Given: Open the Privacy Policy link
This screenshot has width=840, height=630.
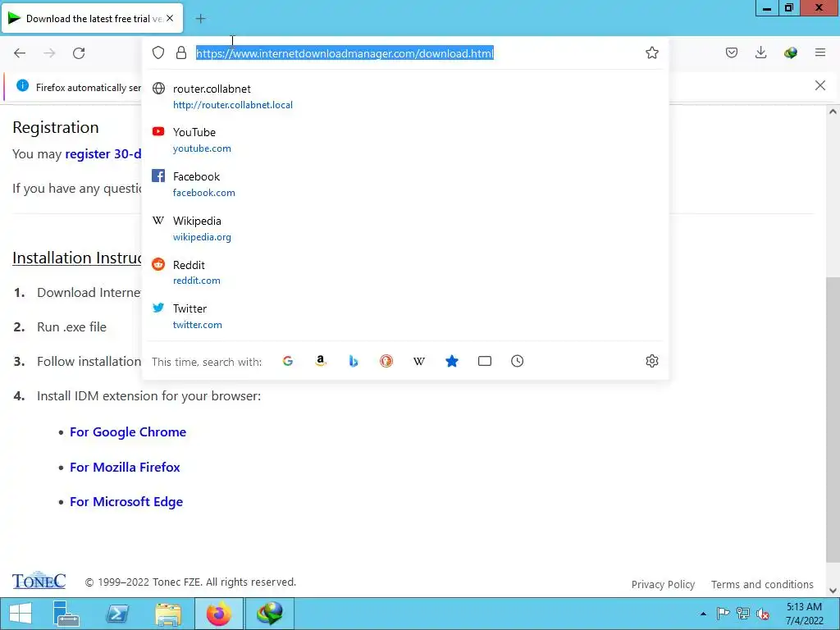Looking at the screenshot, I should pyautogui.click(x=663, y=584).
